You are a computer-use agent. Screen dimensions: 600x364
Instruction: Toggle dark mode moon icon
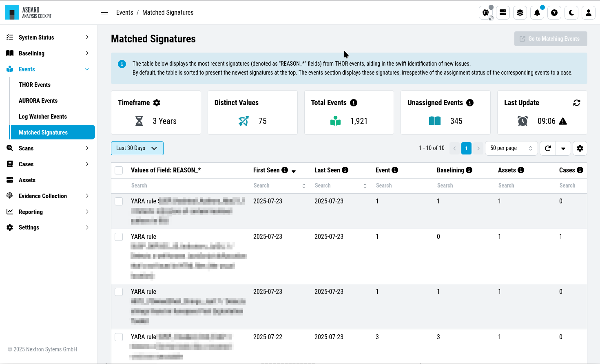[571, 13]
